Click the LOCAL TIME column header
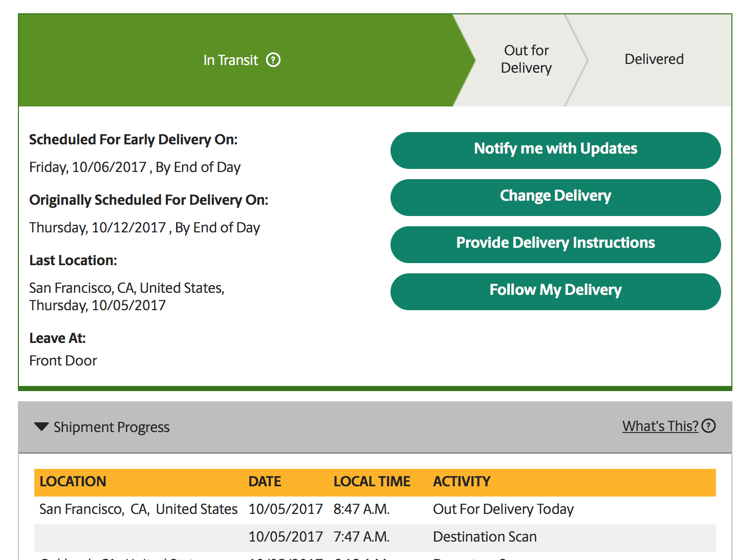The image size is (737, 560). (x=372, y=482)
